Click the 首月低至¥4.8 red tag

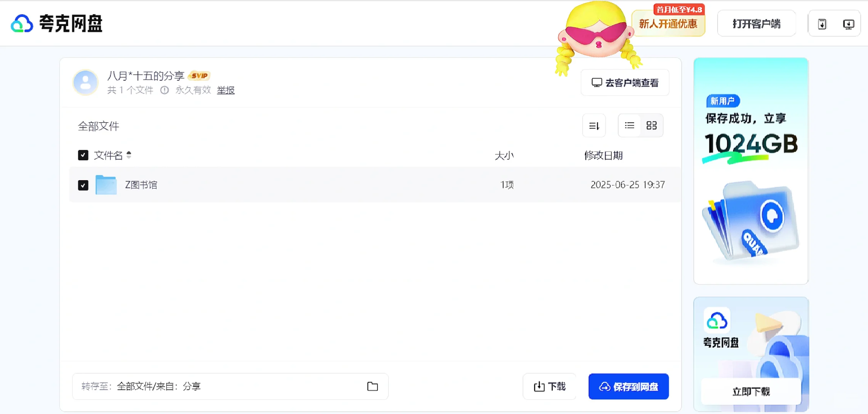[679, 9]
